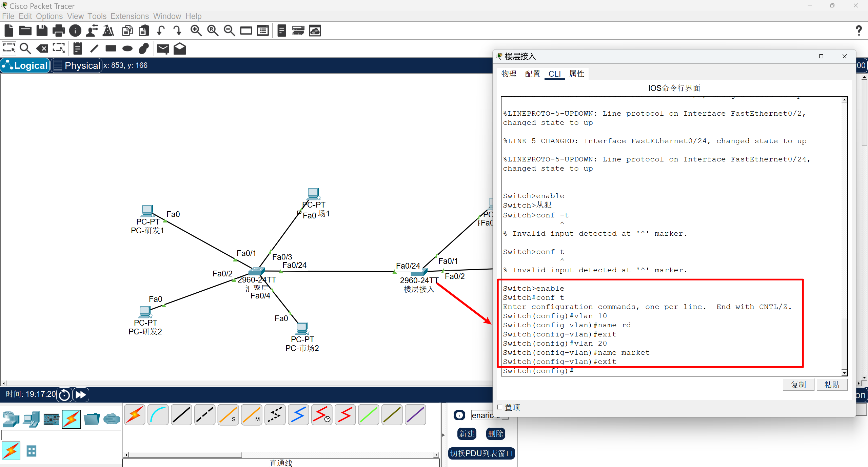Click the 'Switch(config)#vlan 10' line
Image resolution: width=868 pixels, height=467 pixels.
pyautogui.click(x=555, y=316)
